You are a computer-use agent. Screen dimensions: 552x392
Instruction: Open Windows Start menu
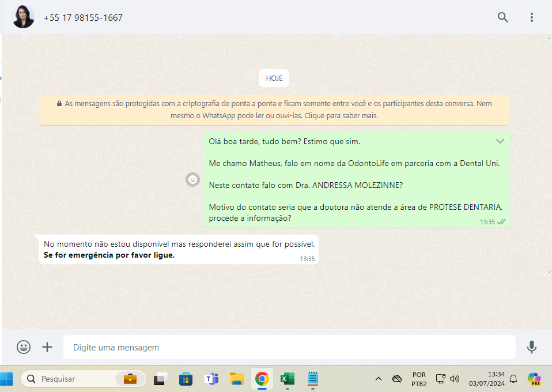(8, 379)
